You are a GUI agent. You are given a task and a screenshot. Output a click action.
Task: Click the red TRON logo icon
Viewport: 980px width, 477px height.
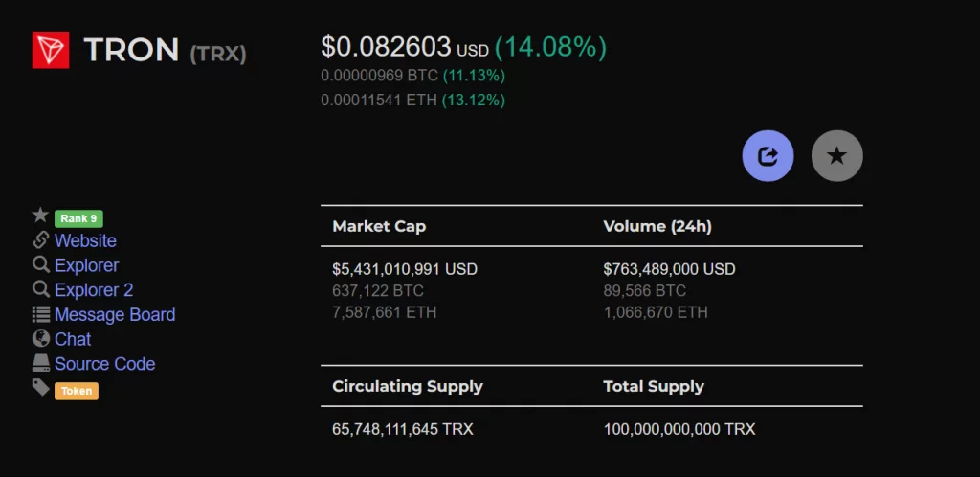51,50
